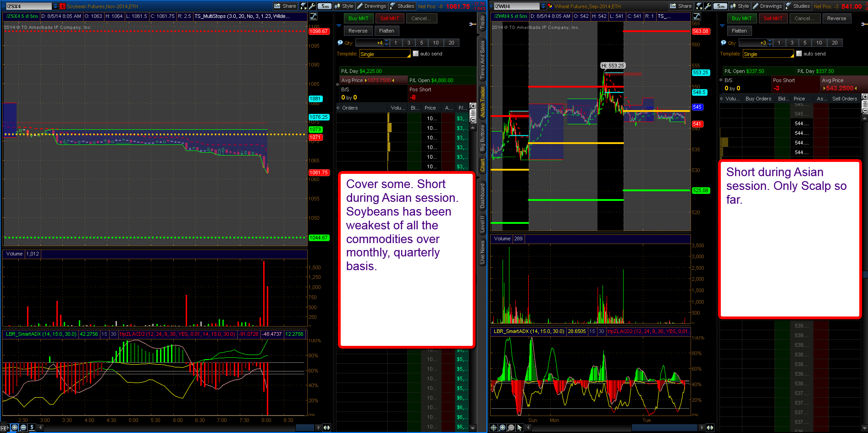Click the Share icon on the Soybean chart
Screen dimensions: 868x433
(285, 6)
